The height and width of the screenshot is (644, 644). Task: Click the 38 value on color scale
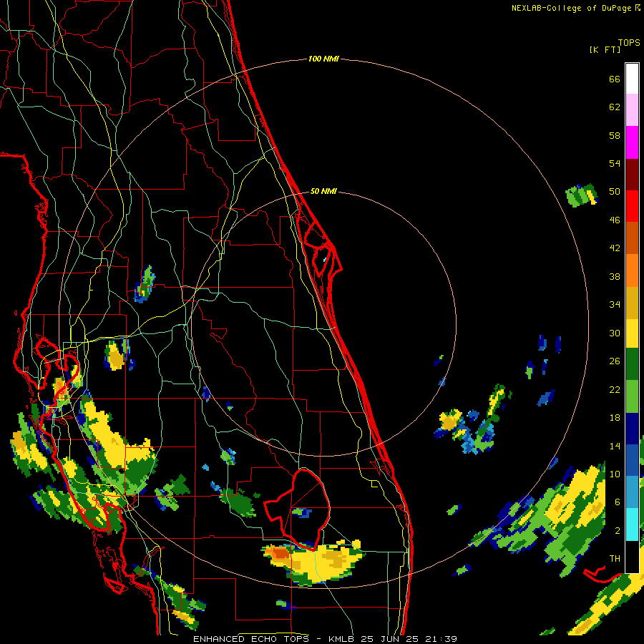(615, 276)
